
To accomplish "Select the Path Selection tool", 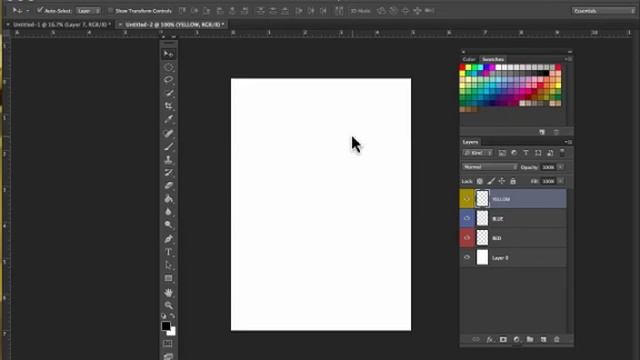I will click(168, 265).
